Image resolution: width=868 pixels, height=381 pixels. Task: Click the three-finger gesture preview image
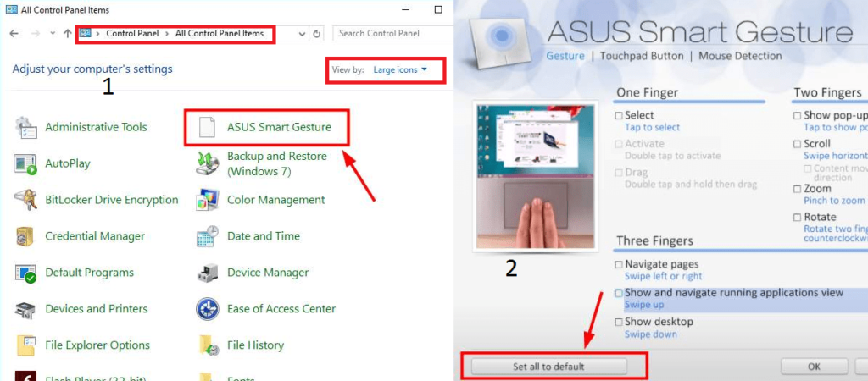(536, 176)
